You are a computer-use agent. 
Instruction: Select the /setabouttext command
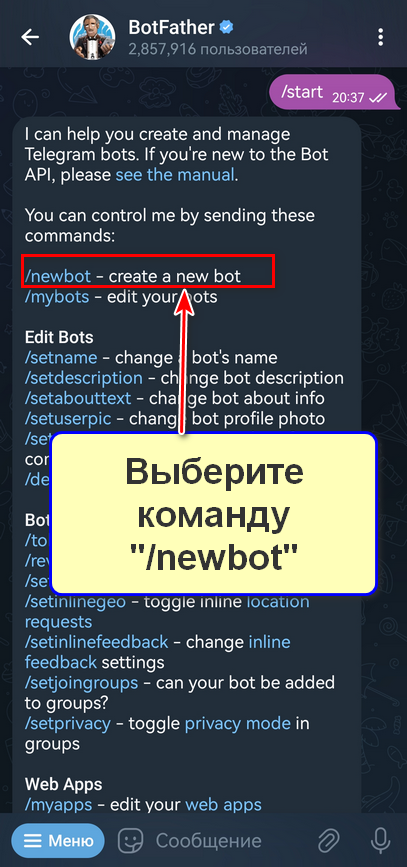click(78, 398)
